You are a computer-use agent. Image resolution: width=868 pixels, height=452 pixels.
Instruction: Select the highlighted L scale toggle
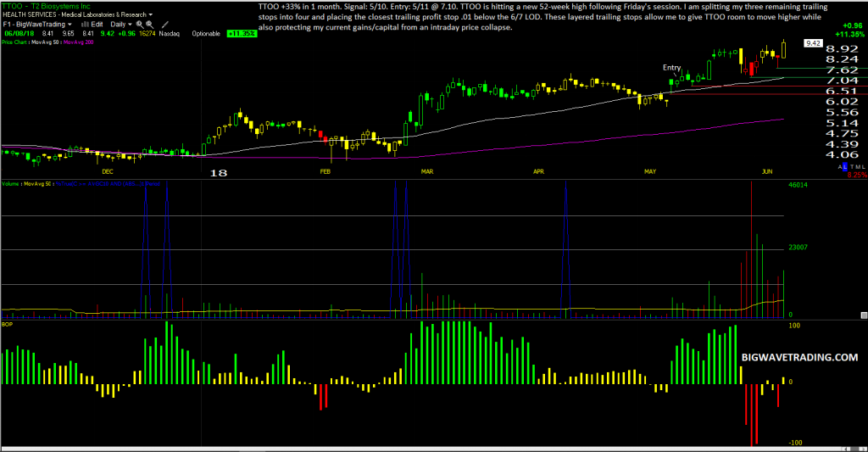coord(845,167)
